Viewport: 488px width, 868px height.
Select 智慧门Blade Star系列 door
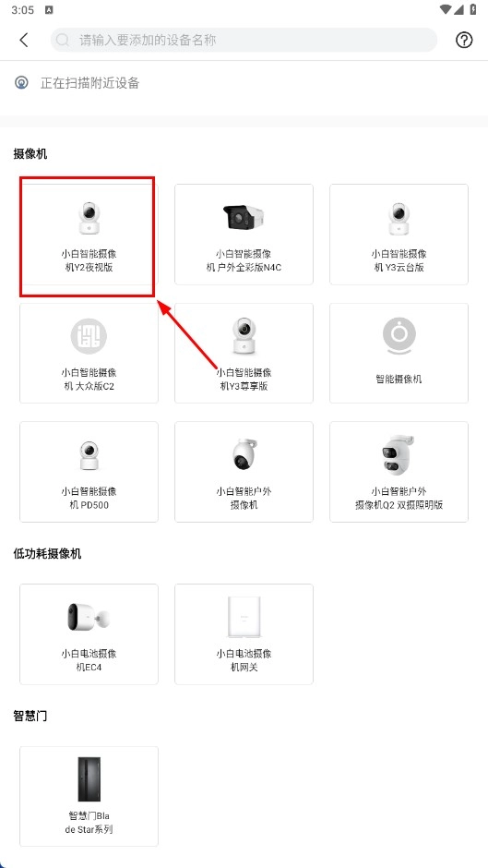coord(89,797)
